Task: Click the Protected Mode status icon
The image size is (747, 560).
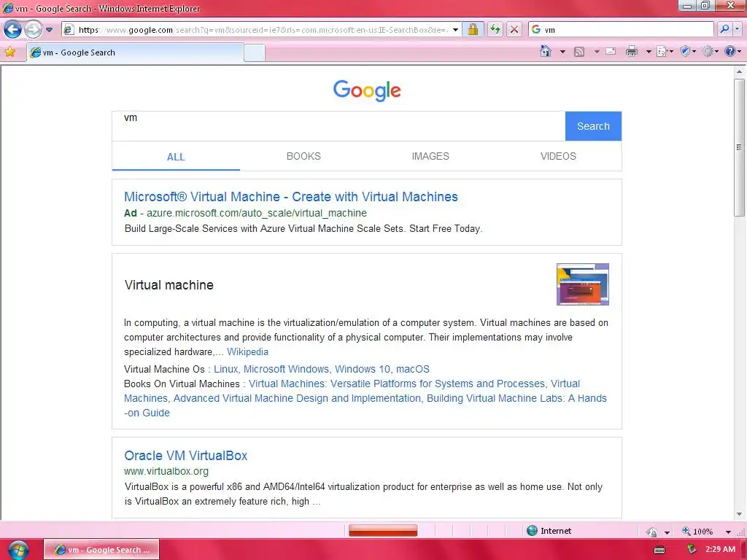Action: coord(651,532)
